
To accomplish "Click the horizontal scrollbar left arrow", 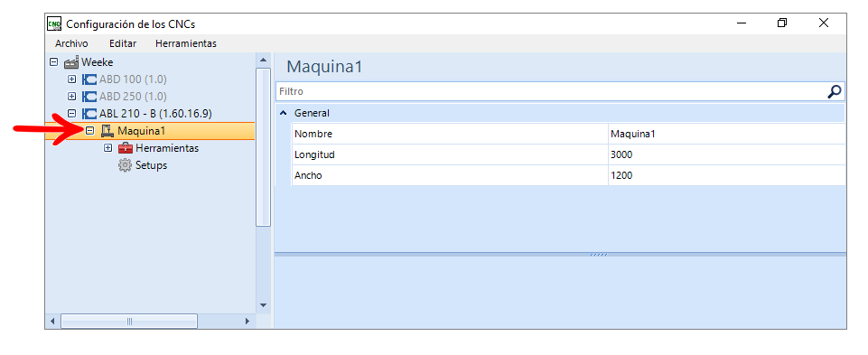I will 52,322.
